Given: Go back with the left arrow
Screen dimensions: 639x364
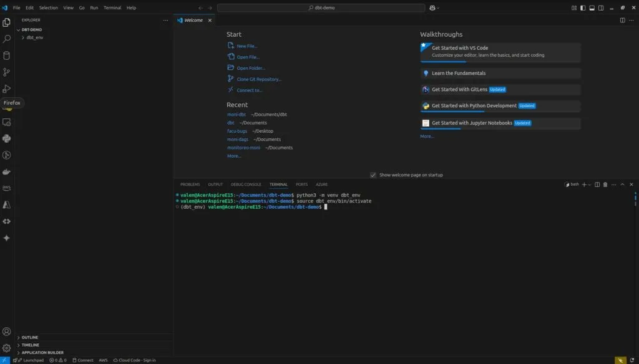Looking at the screenshot, I should pyautogui.click(x=200, y=7).
